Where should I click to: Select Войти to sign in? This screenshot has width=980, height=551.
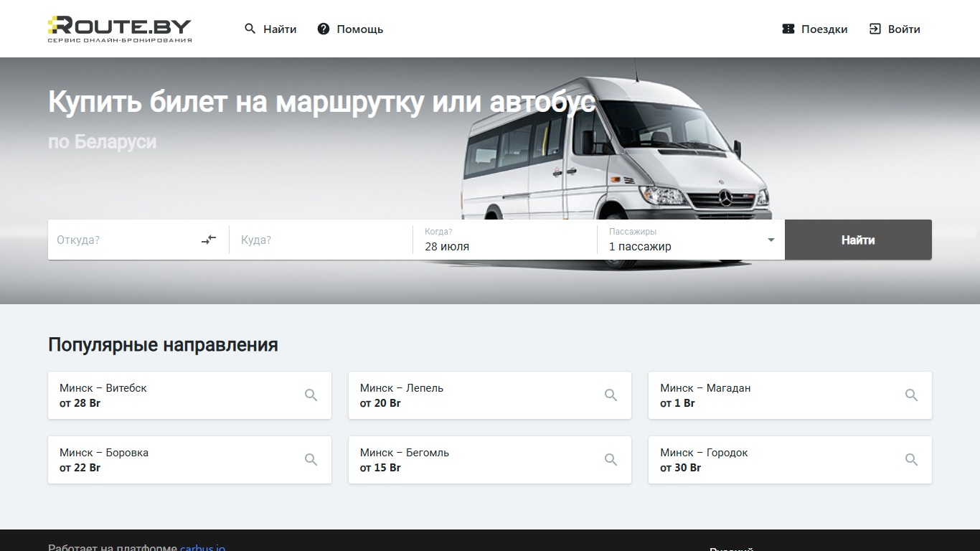click(895, 29)
